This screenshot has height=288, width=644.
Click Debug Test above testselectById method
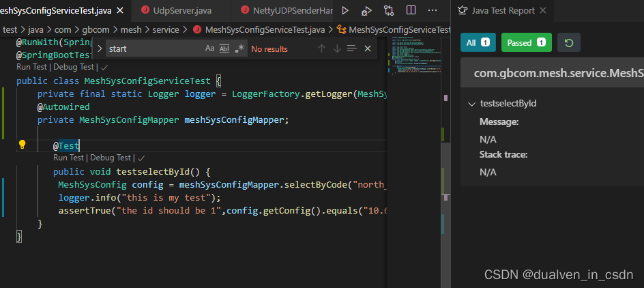coord(110,158)
